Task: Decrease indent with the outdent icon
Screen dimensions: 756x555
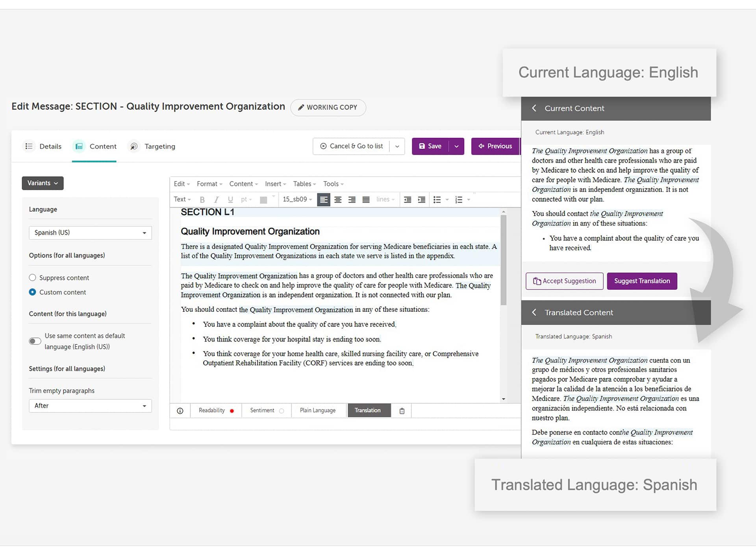Action: (x=408, y=200)
